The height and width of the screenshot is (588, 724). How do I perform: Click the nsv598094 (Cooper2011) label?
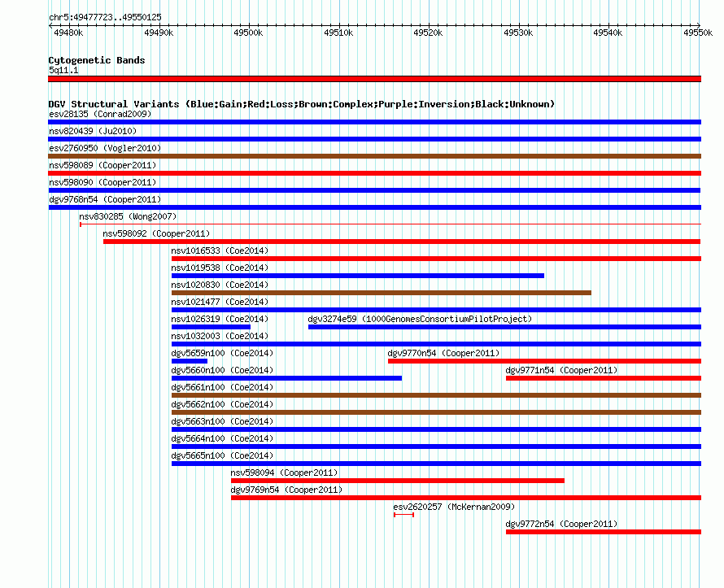click(285, 473)
